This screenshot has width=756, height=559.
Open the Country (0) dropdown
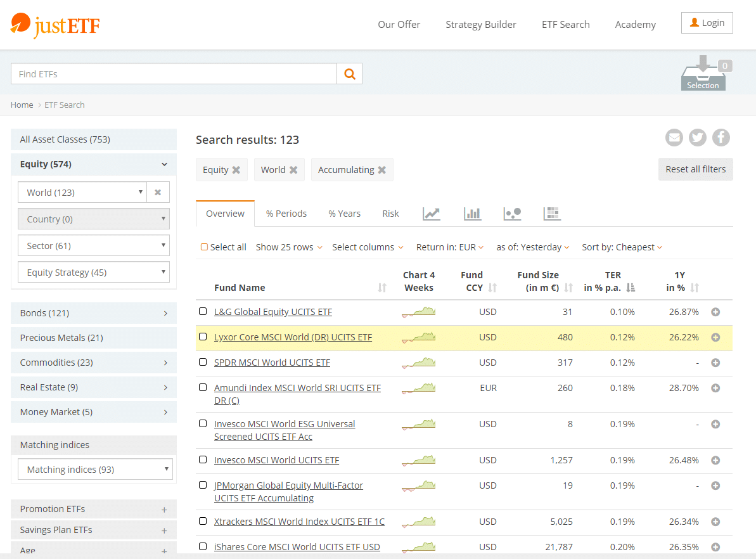point(94,219)
